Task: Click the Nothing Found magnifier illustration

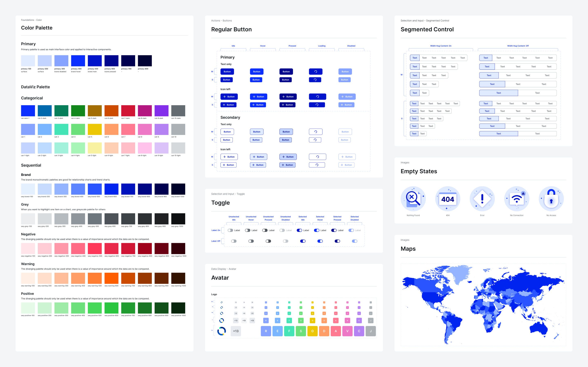Action: click(x=413, y=199)
